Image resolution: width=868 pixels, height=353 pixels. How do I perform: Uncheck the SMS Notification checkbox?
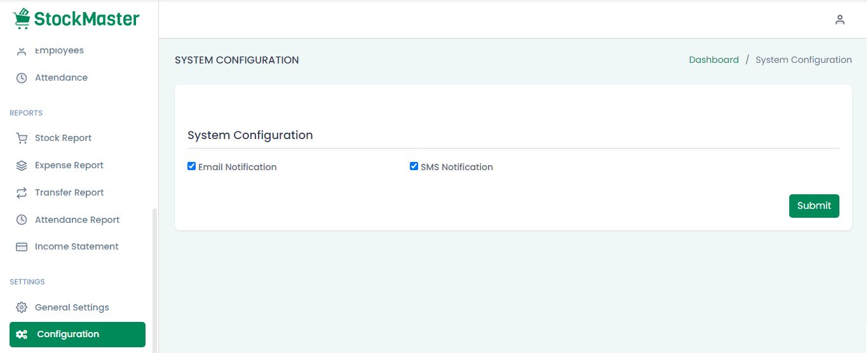tap(414, 166)
